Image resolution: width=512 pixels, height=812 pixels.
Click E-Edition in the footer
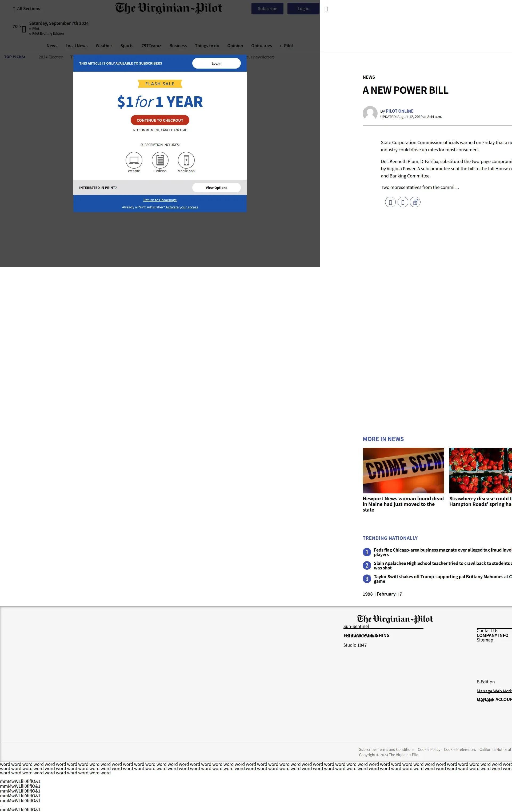click(x=486, y=682)
